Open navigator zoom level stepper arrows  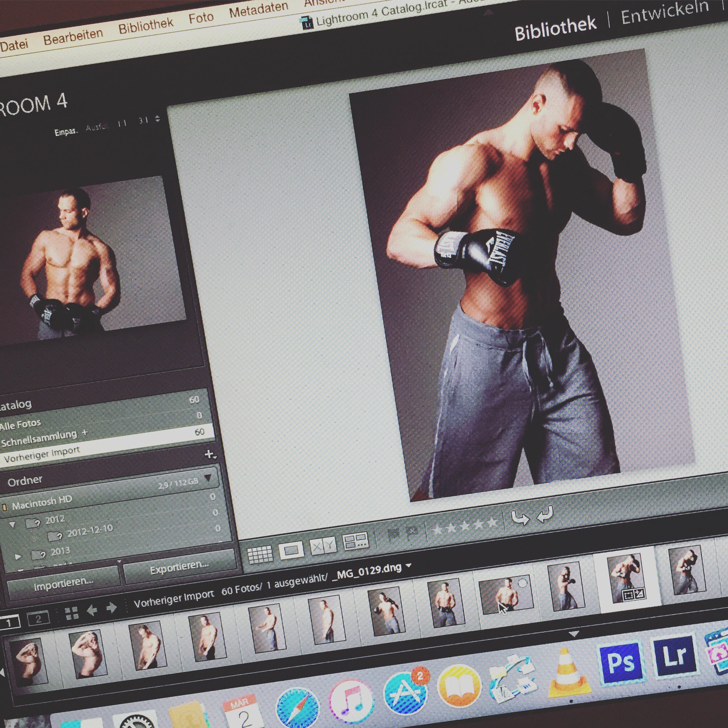(157, 119)
